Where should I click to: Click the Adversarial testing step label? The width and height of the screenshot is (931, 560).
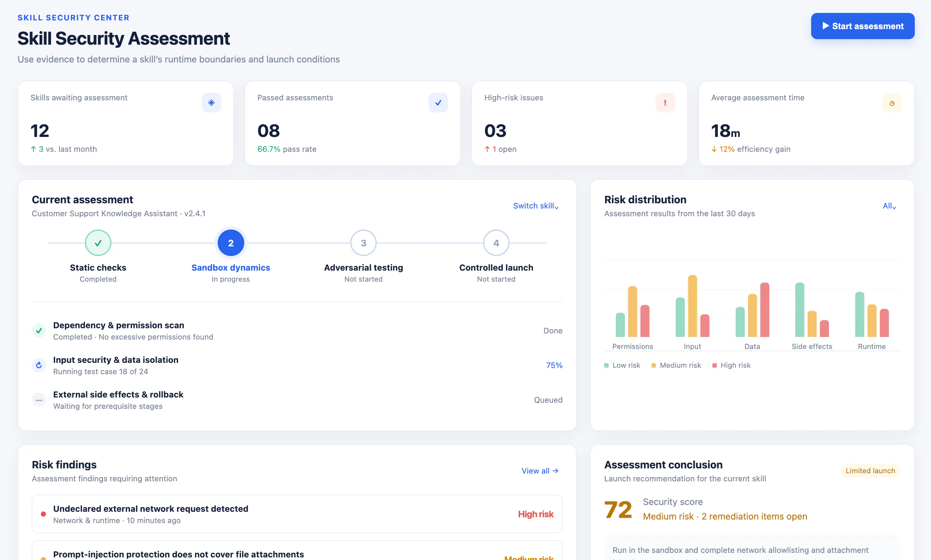(x=363, y=268)
